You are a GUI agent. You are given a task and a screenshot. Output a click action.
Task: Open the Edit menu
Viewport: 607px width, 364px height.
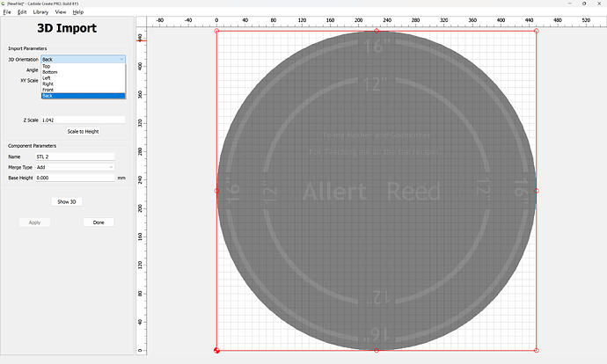pyautogui.click(x=22, y=12)
